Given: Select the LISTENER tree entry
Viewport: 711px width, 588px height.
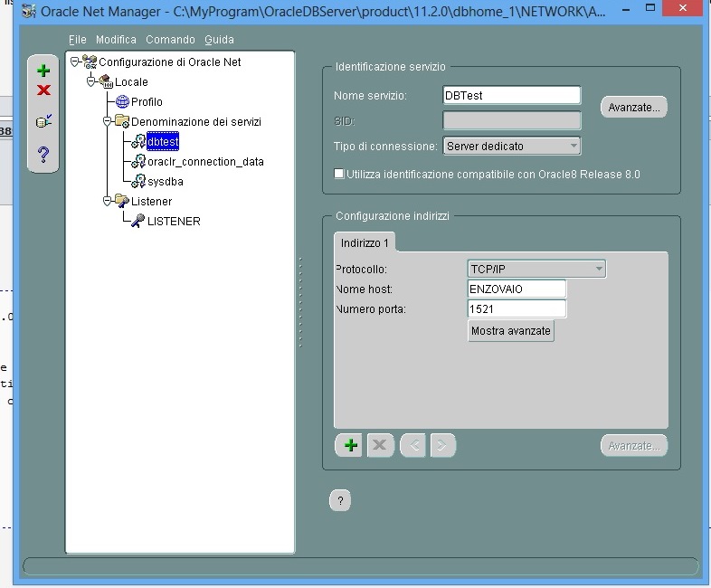Looking at the screenshot, I should click(174, 222).
